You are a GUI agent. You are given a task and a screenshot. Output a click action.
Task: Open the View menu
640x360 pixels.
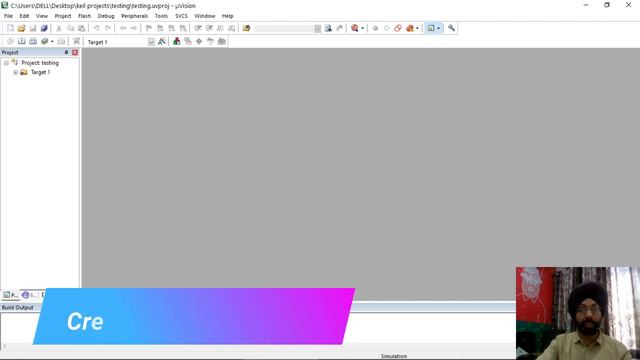pyautogui.click(x=42, y=16)
